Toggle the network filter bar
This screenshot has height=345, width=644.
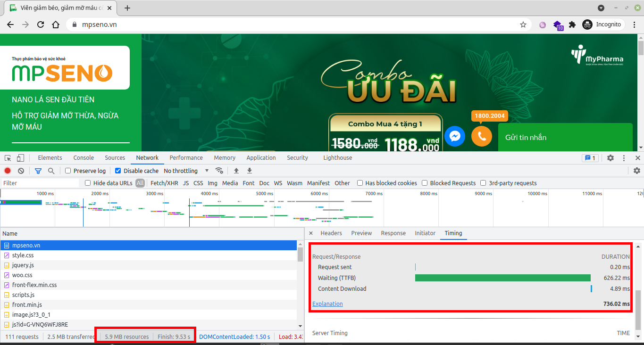(x=38, y=171)
